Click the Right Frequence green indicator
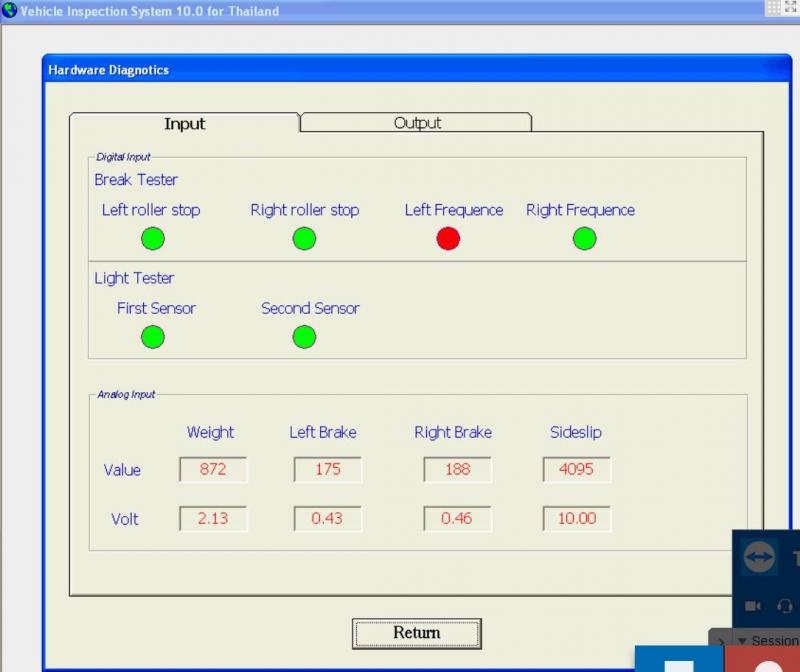The width and height of the screenshot is (800, 672). (x=584, y=238)
